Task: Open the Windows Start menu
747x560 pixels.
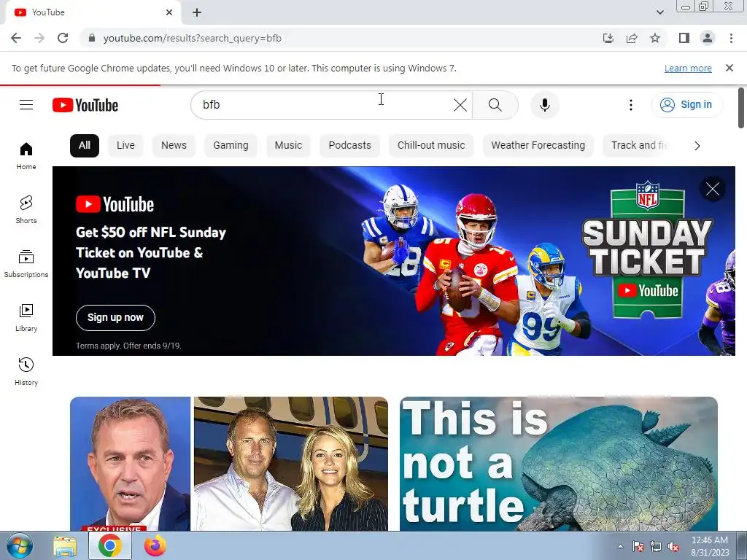Action: [x=20, y=545]
